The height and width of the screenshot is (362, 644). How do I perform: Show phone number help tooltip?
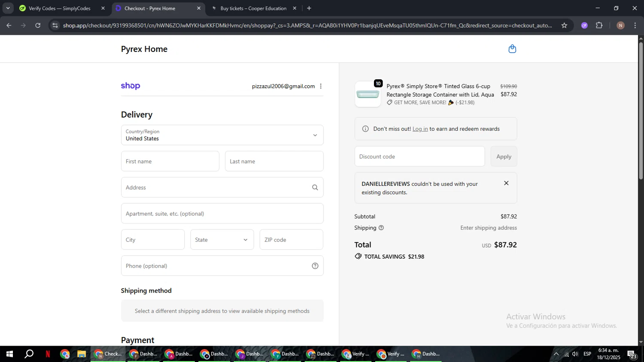tap(315, 266)
